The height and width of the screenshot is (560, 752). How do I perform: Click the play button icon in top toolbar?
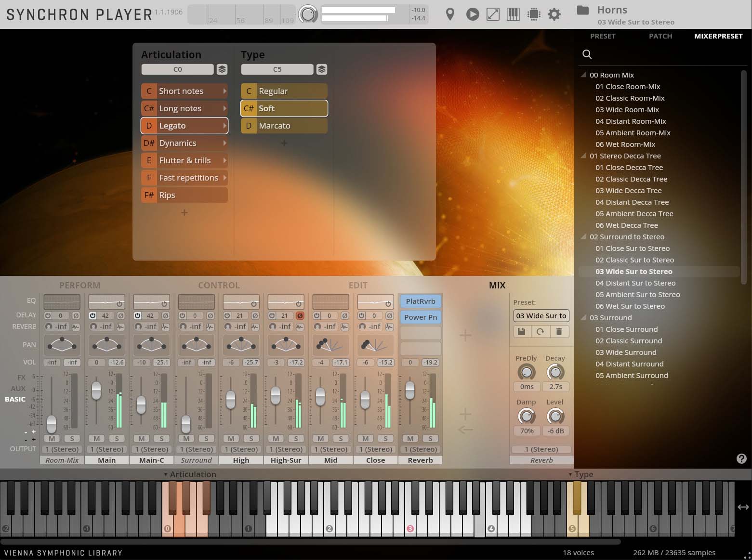473,14
